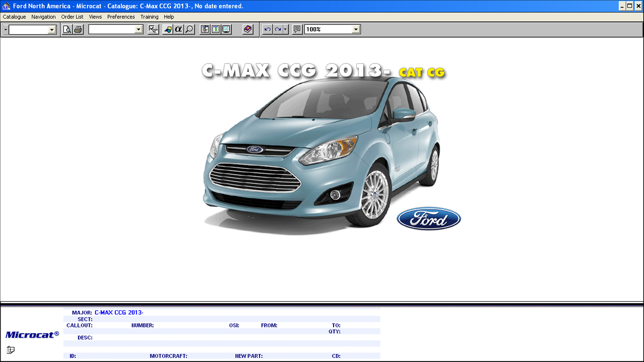Open the Help menu
This screenshot has height=362, width=644.
tap(169, 17)
